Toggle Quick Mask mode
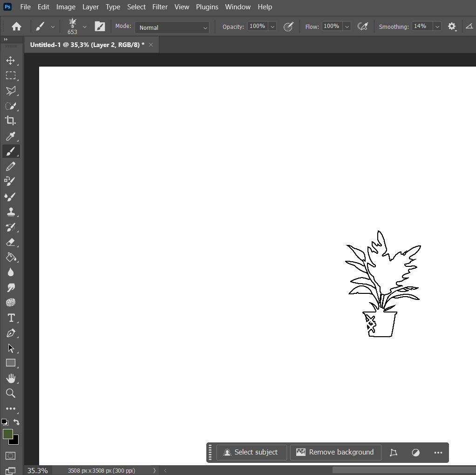The image size is (476, 475). [x=11, y=455]
